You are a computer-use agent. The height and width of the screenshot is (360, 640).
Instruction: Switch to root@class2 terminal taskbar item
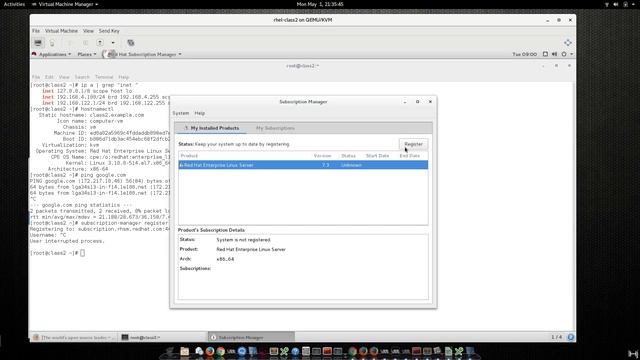[163, 338]
